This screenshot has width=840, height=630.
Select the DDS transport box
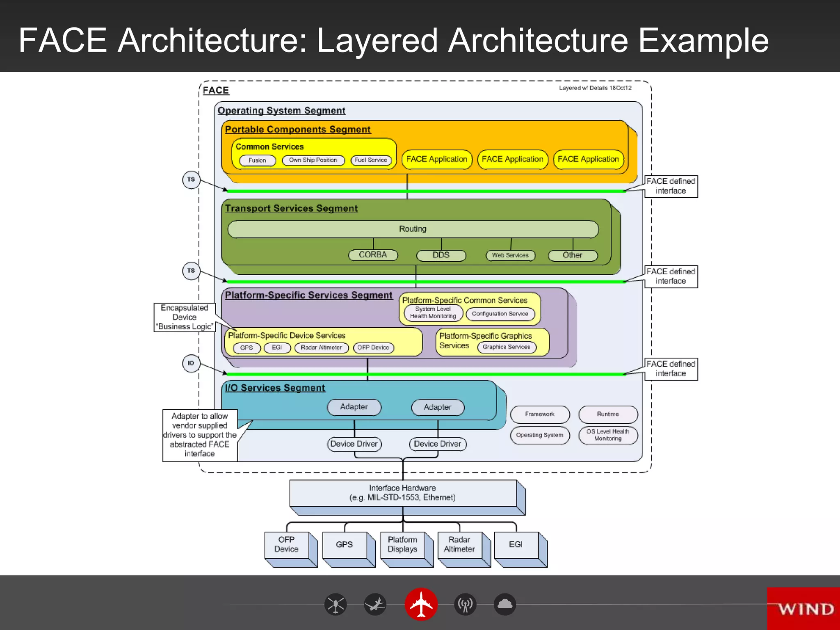[x=441, y=255]
